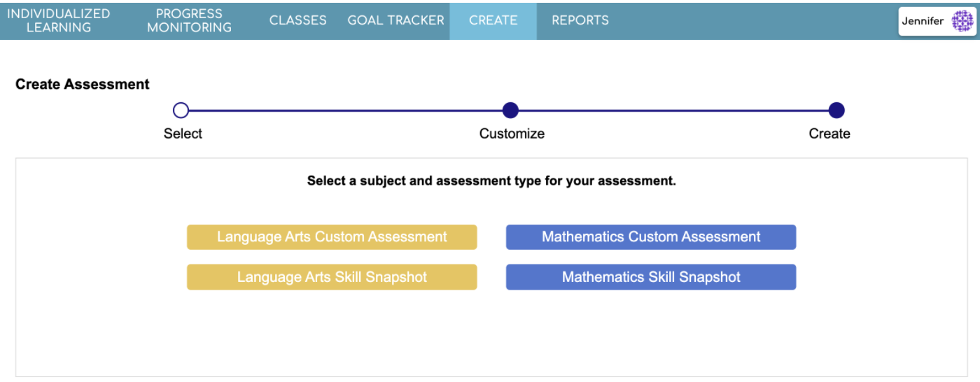Click the Customize step label
Image resolution: width=980 pixels, height=382 pixels.
click(512, 134)
